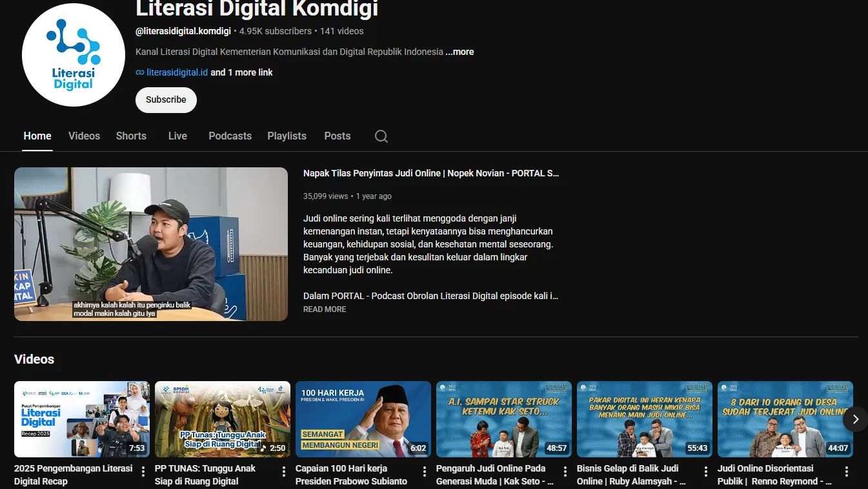Screen dimensions: 868x489
Task: Switch to the Videos tab
Action: [x=84, y=136]
